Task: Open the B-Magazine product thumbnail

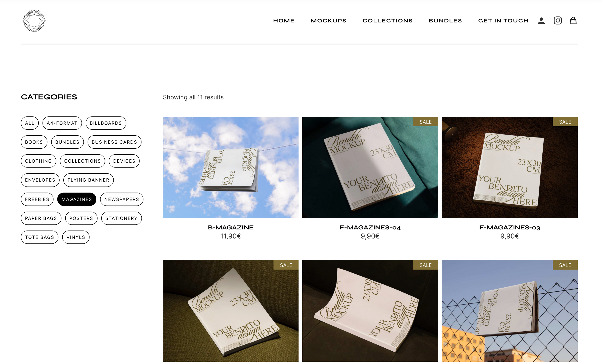Action: coord(231,167)
